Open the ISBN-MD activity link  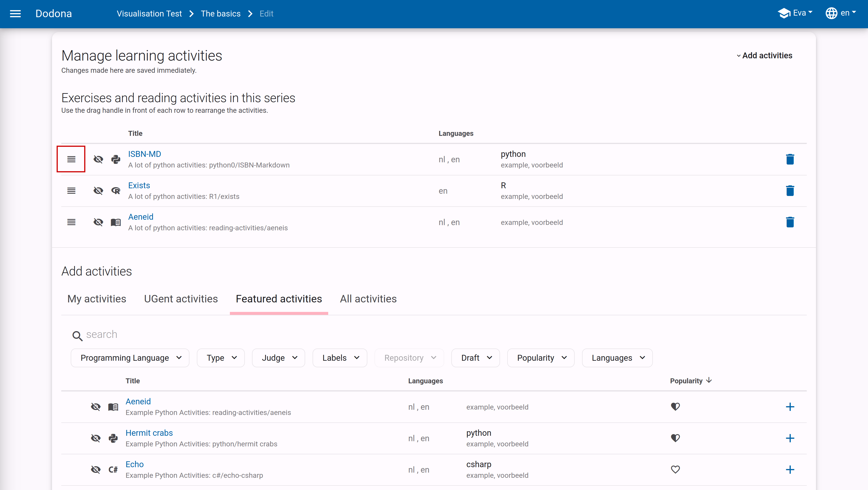tap(145, 154)
